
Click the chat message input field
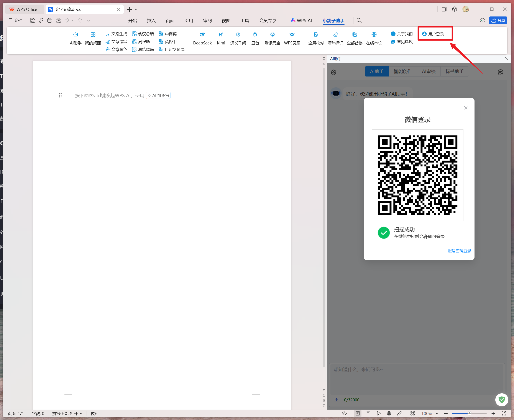(417, 379)
